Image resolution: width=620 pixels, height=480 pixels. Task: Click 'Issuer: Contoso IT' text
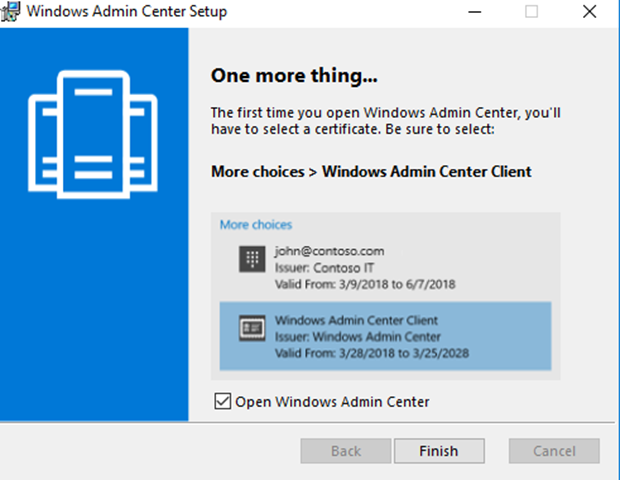click(324, 268)
